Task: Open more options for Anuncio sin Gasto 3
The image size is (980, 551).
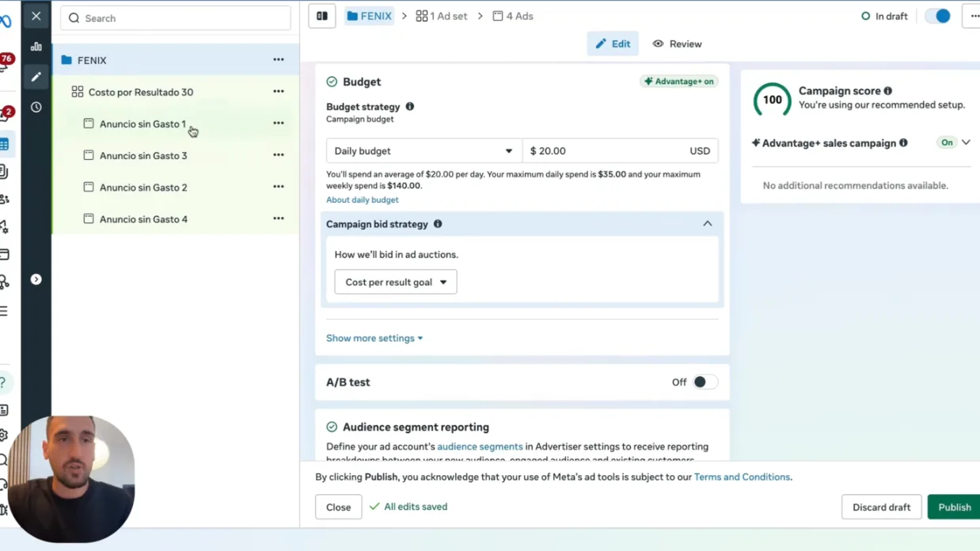Action: point(279,155)
